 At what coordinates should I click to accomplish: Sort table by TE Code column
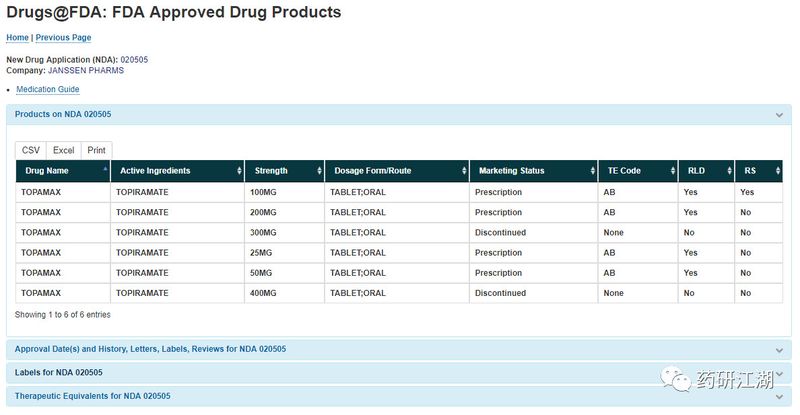[x=636, y=171]
